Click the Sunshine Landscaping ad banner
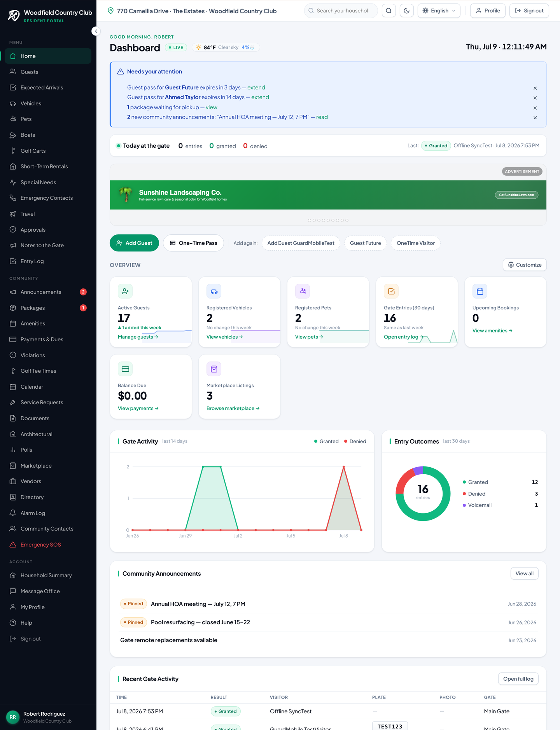The image size is (560, 730). pos(328,195)
